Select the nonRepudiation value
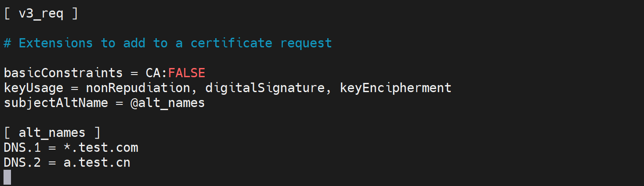The width and height of the screenshot is (644, 186). pyautogui.click(x=138, y=88)
